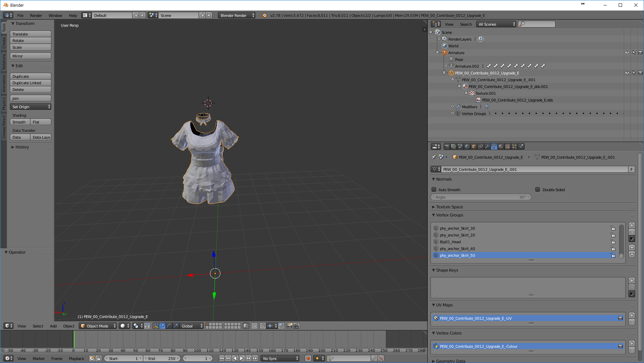Hide the Armature using its eye icon

tap(627, 53)
